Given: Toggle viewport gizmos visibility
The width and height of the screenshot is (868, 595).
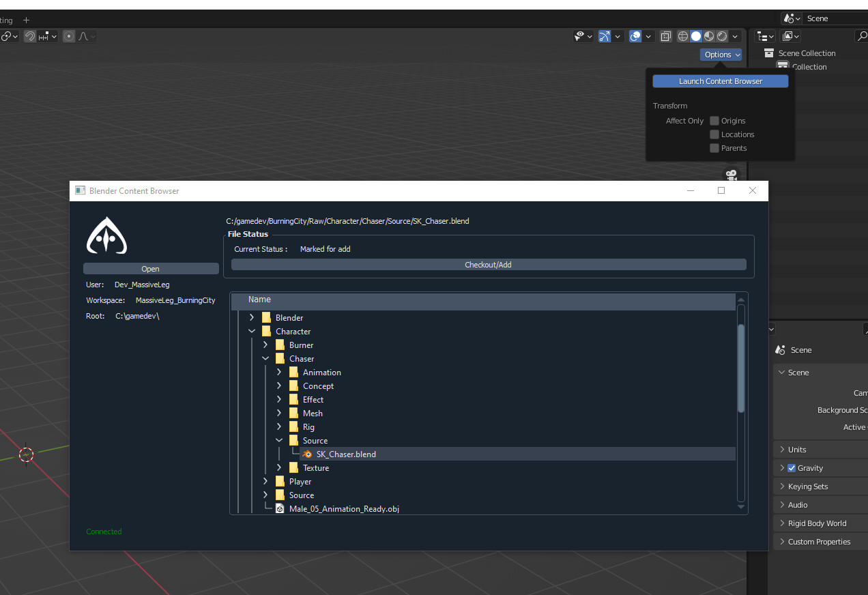Looking at the screenshot, I should (x=605, y=36).
